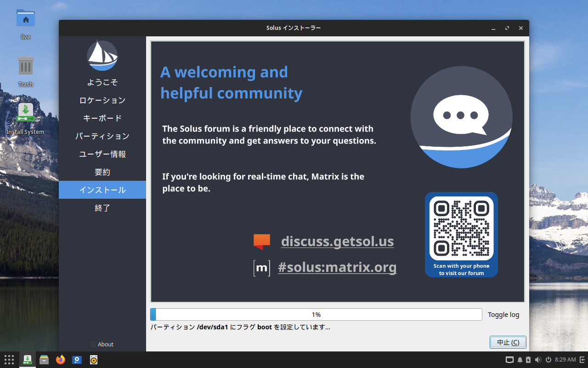Select the キーボード step in the sidebar

point(102,118)
